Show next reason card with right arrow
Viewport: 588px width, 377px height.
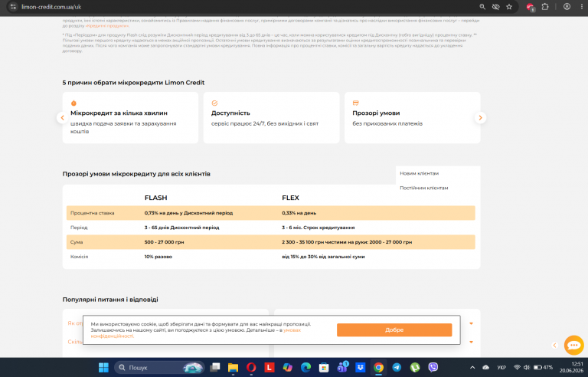coord(480,117)
